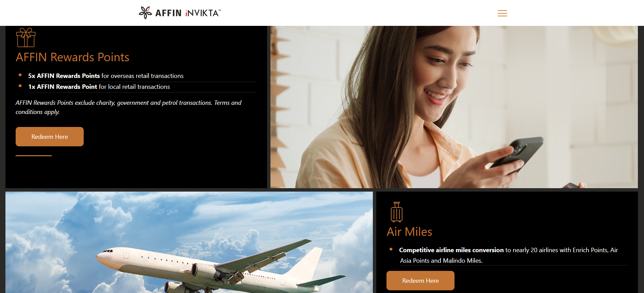Click the AFFIN INVIKTA logo
Screen dimensions: 644x293
coord(180,13)
